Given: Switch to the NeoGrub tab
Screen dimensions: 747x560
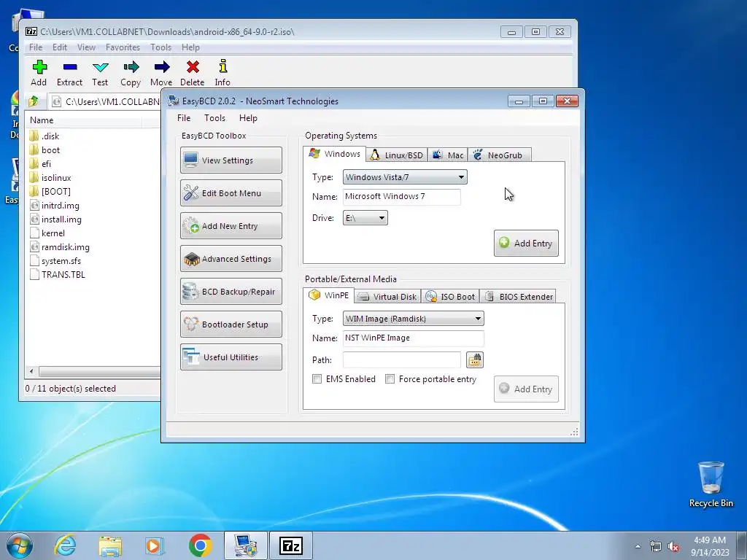Looking at the screenshot, I should [x=499, y=155].
